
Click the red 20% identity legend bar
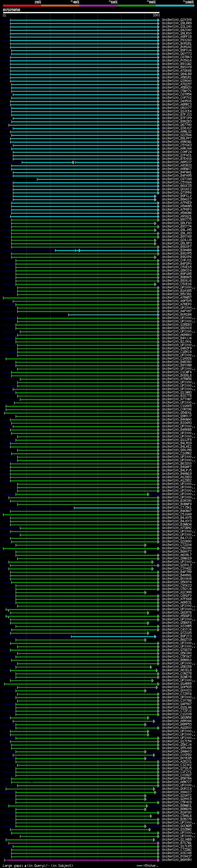[x=22, y=6]
